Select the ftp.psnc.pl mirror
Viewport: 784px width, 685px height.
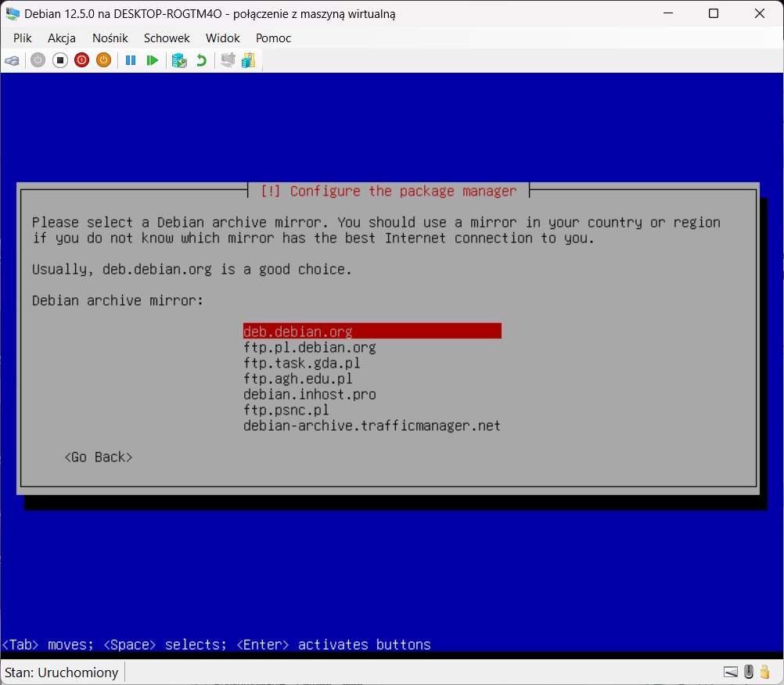(x=286, y=410)
